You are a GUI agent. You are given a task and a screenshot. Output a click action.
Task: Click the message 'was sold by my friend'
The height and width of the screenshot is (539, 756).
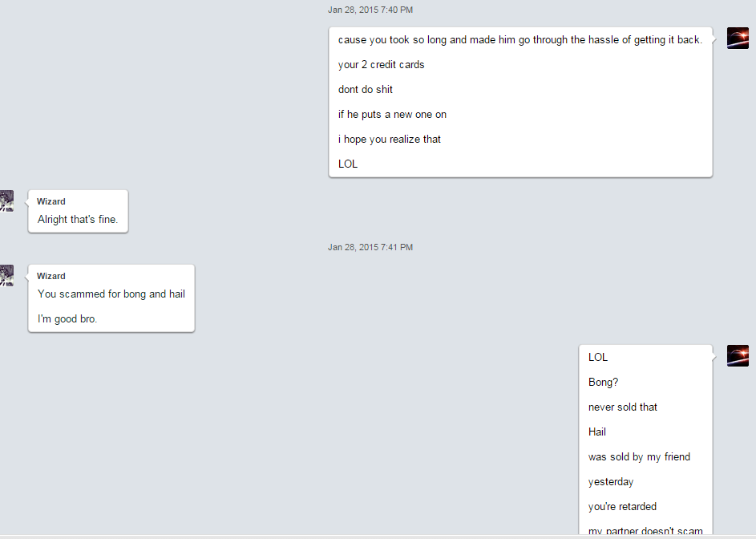[639, 457]
